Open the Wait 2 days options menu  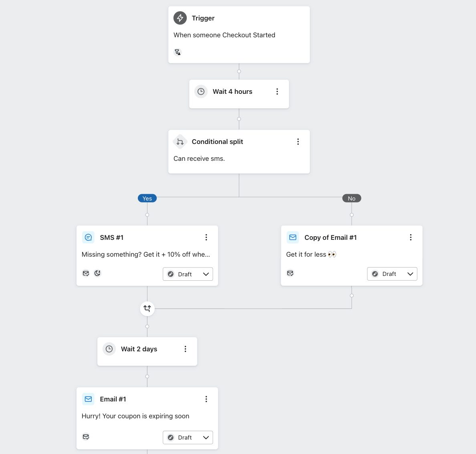point(185,349)
